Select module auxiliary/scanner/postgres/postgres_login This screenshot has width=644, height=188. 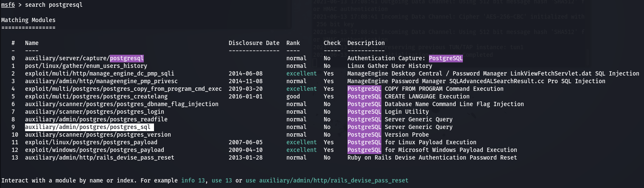[95, 112]
